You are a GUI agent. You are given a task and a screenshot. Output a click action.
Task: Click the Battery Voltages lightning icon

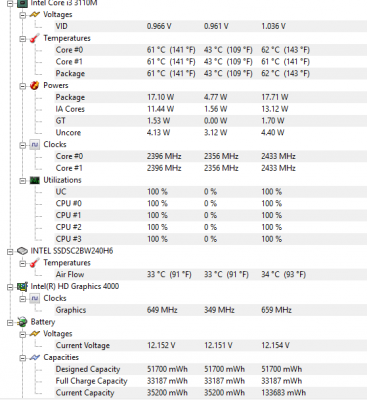[34, 333]
